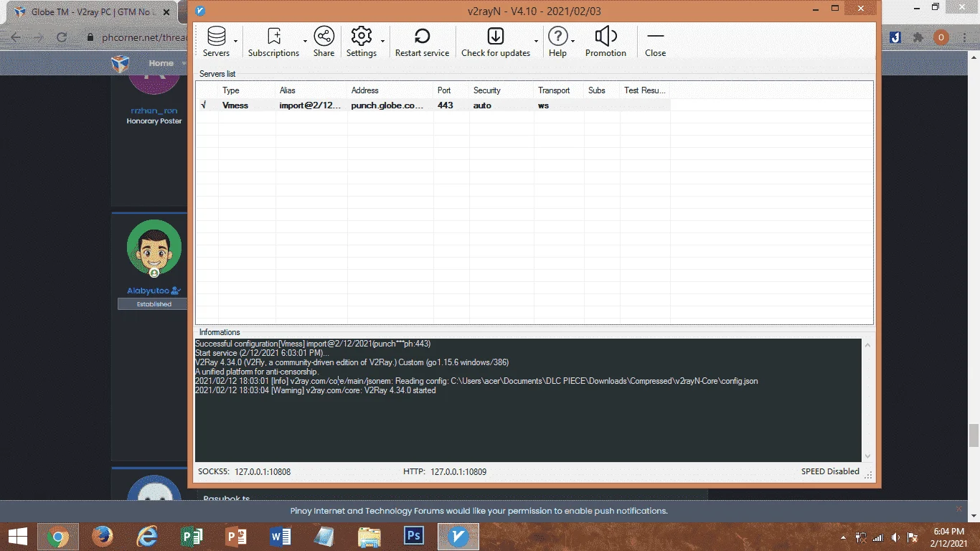
Task: Open Google Chrome from the taskbar
Action: tap(58, 537)
